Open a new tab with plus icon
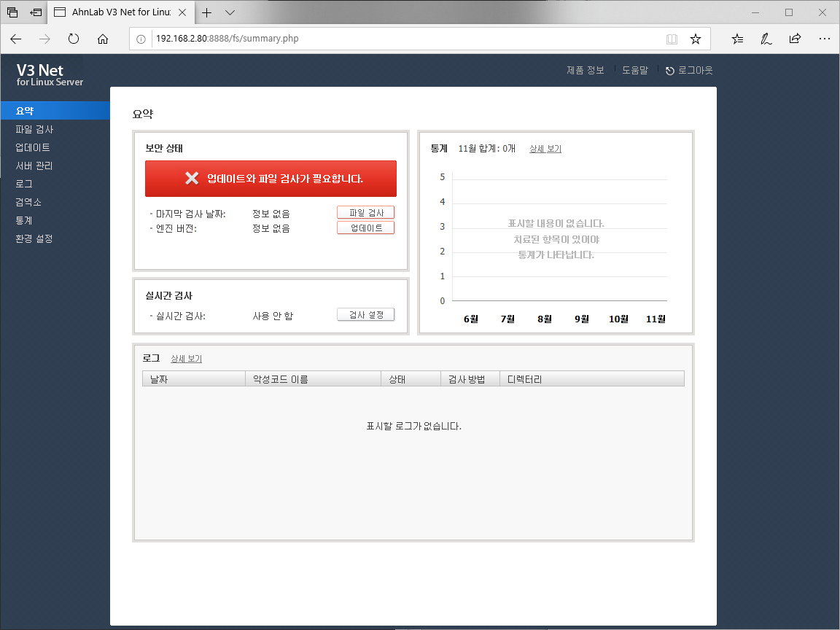The width and height of the screenshot is (840, 630). click(x=207, y=12)
